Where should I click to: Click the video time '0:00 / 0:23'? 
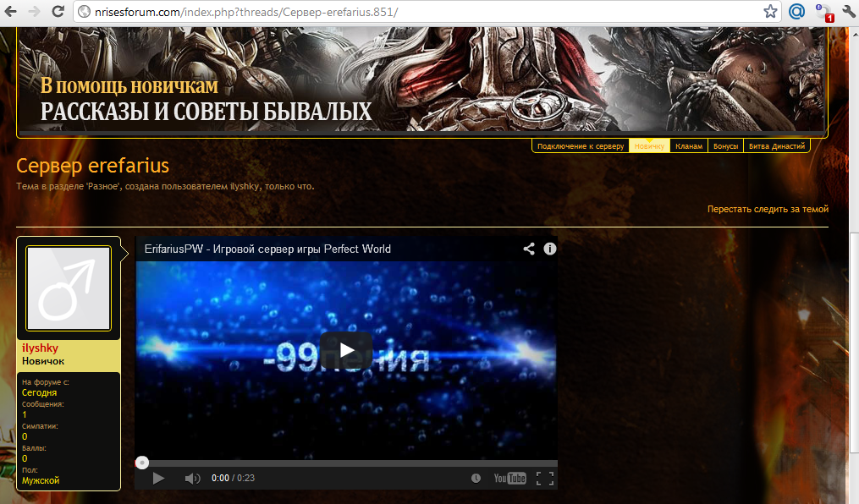tap(233, 479)
